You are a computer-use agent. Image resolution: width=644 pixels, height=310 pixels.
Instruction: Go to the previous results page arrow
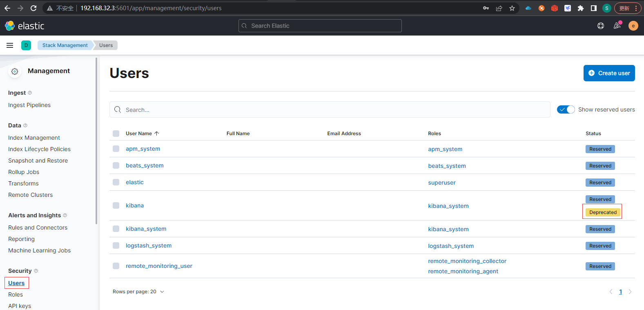611,292
